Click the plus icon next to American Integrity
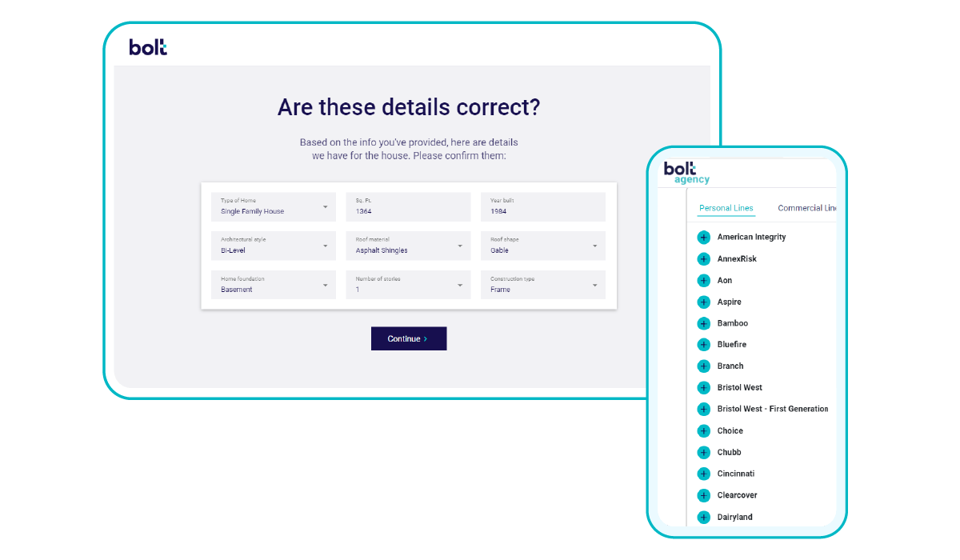Screen dimensions: 960x560 click(703, 237)
